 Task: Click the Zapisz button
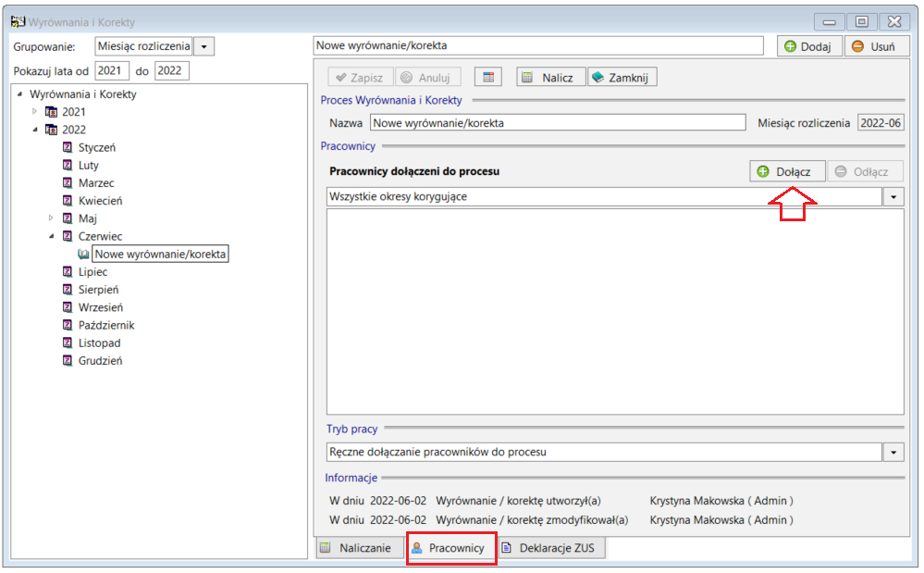(360, 77)
